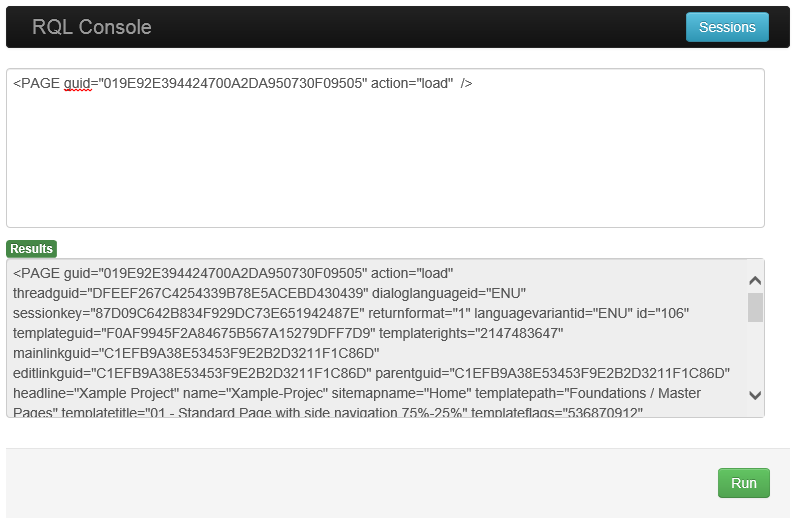Click the templateguid value in results

click(238, 333)
